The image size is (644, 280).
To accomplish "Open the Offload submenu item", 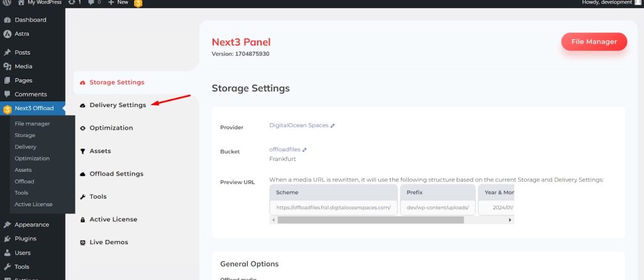I will (x=25, y=181).
